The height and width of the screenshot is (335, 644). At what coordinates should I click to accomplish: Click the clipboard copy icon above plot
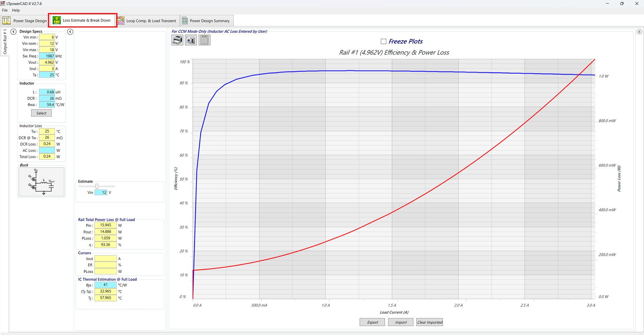pyautogui.click(x=204, y=40)
